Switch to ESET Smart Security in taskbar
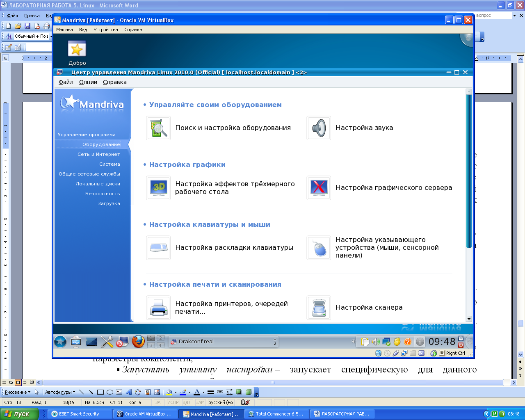525x420 pixels. [80, 414]
